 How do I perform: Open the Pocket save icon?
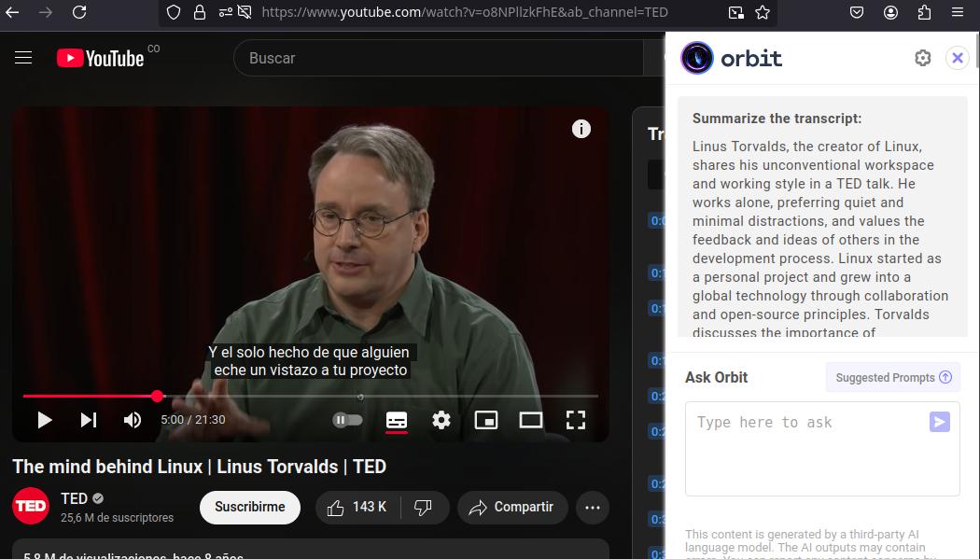pyautogui.click(x=857, y=12)
